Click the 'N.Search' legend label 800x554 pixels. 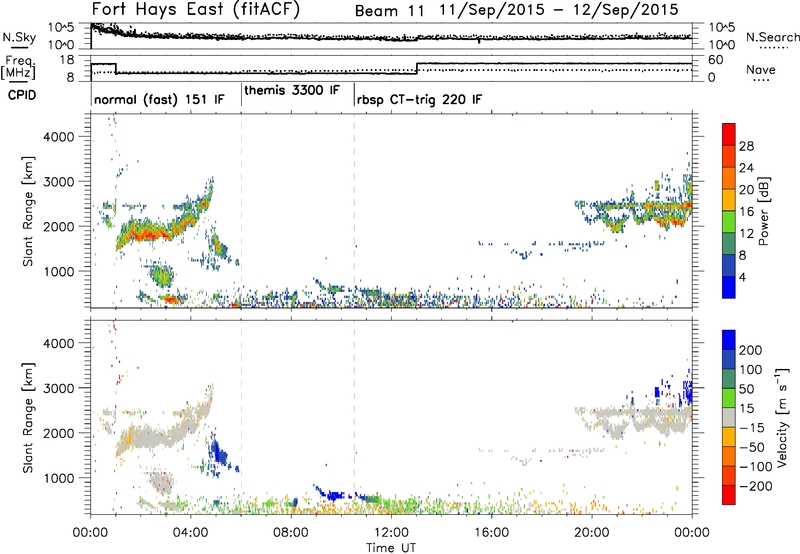[772, 37]
